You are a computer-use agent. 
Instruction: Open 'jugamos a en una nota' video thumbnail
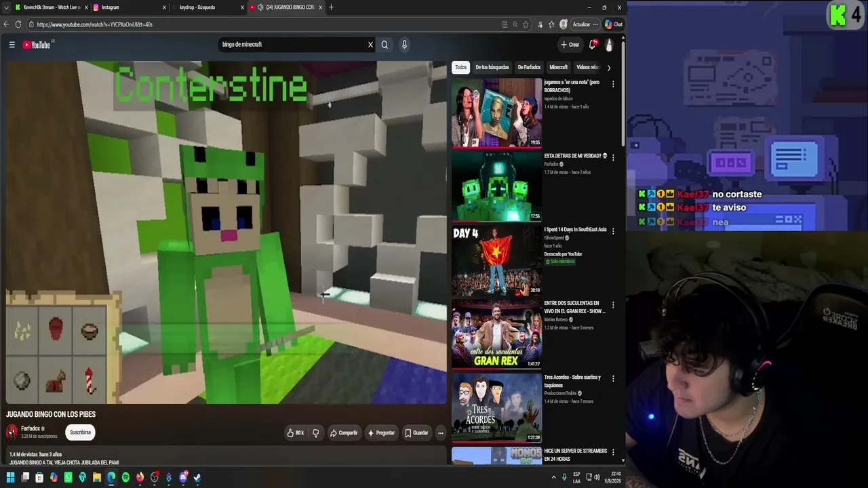497,113
